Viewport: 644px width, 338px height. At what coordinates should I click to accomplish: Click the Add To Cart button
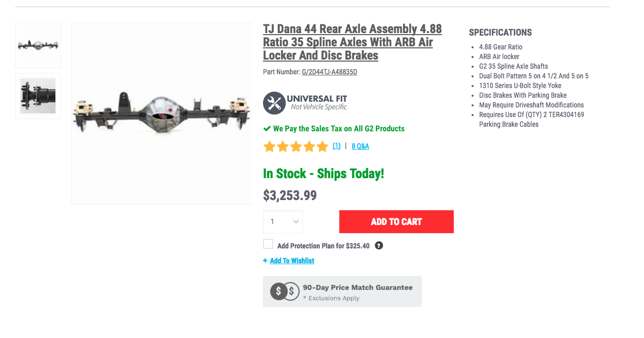tap(396, 222)
